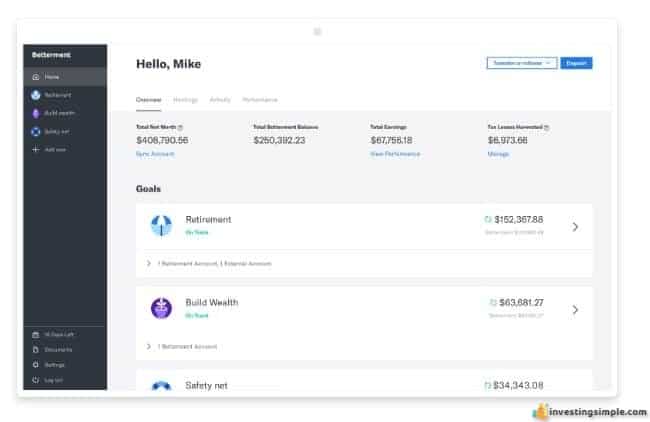
Task: Click the Days Left icon above Documents
Action: [x=36, y=334]
